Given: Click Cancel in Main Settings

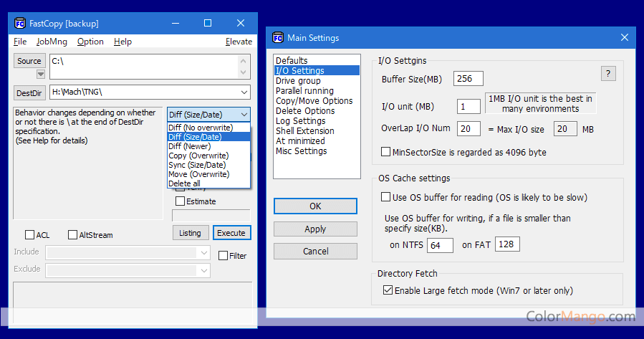Looking at the screenshot, I should (x=315, y=251).
